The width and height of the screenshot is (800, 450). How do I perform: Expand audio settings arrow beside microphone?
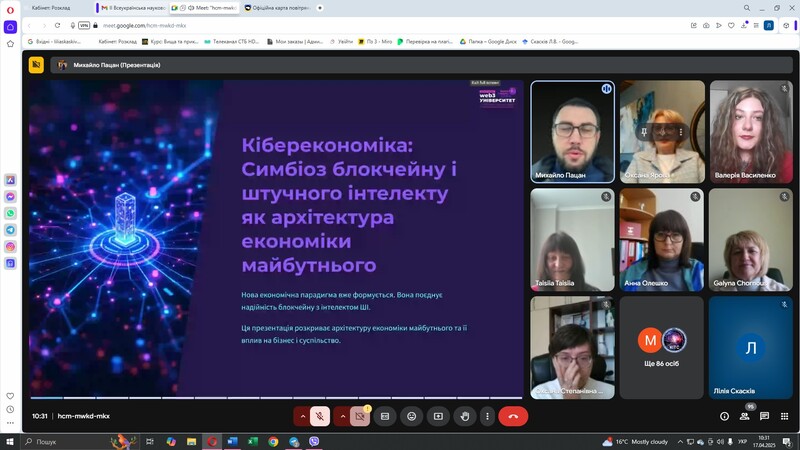coord(303,416)
